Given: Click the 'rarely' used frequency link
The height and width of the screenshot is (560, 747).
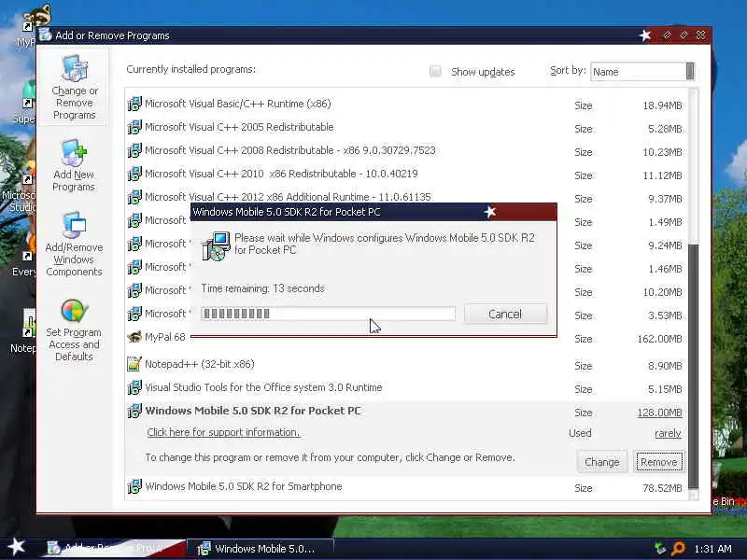Looking at the screenshot, I should coord(668,433).
